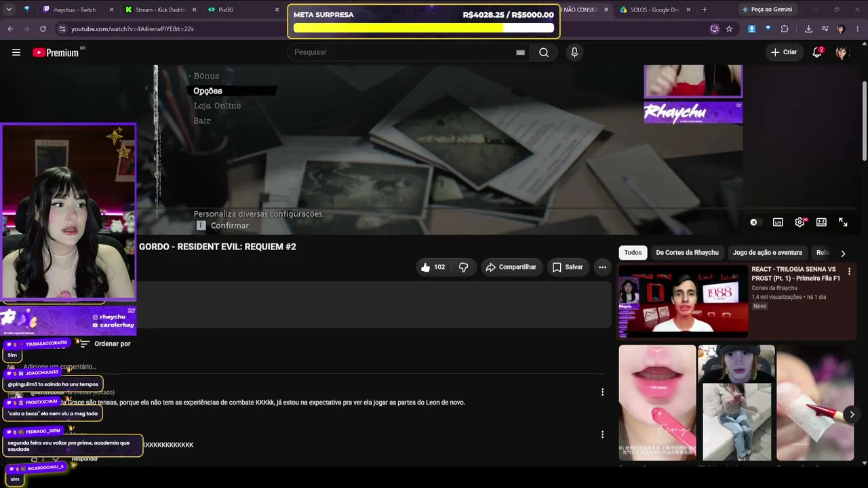Image resolution: width=868 pixels, height=488 pixels.
Task: Open REACT Trilogia Senna vs Prost title
Action: pos(795,274)
